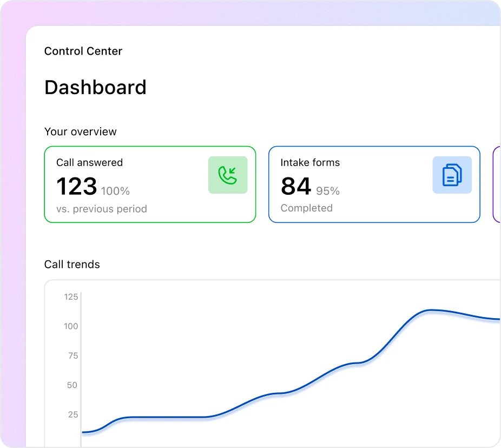
Task: Click the Dashboard page heading
Action: point(95,87)
